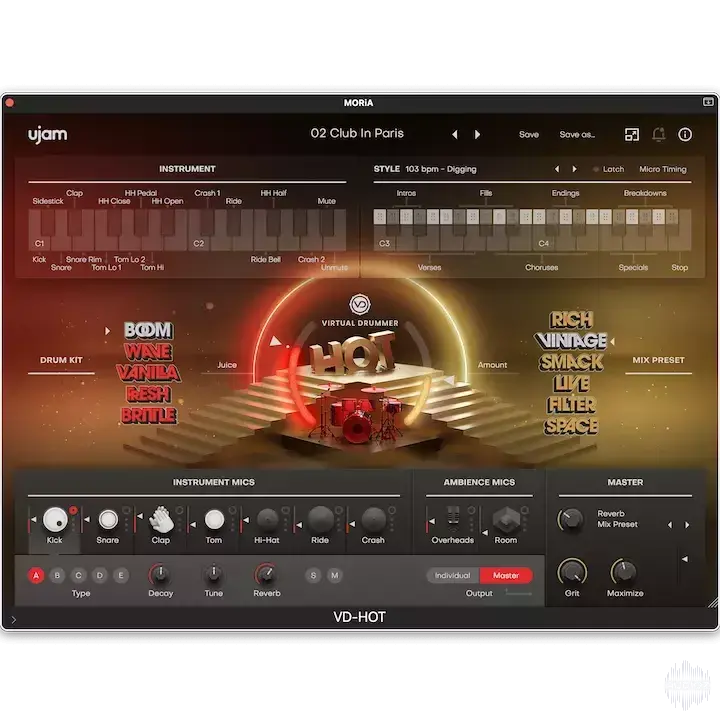720x720 pixels.
Task: Open Micro Timing settings
Action: pyautogui.click(x=663, y=169)
